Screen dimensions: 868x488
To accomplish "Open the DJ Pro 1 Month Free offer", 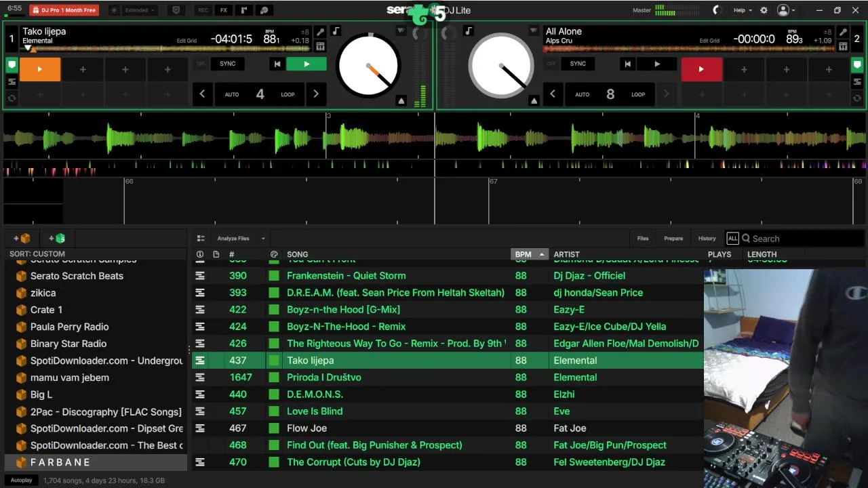I will coord(64,10).
